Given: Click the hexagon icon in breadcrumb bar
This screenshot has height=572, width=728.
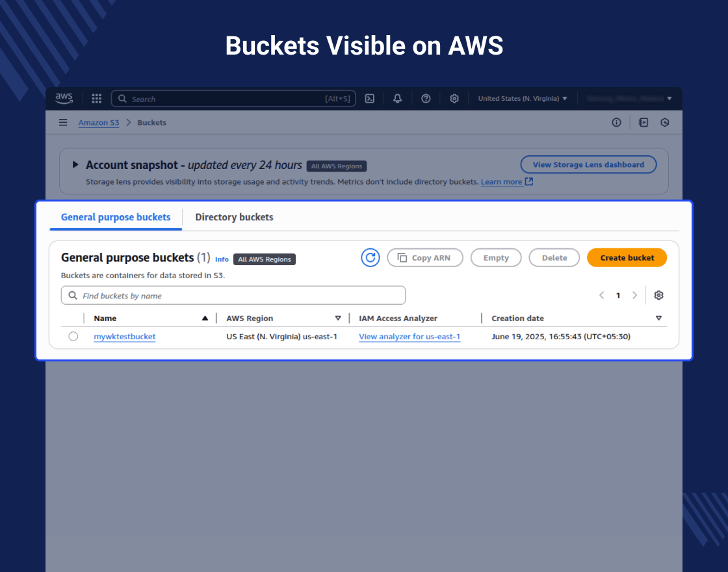Looking at the screenshot, I should tap(665, 123).
